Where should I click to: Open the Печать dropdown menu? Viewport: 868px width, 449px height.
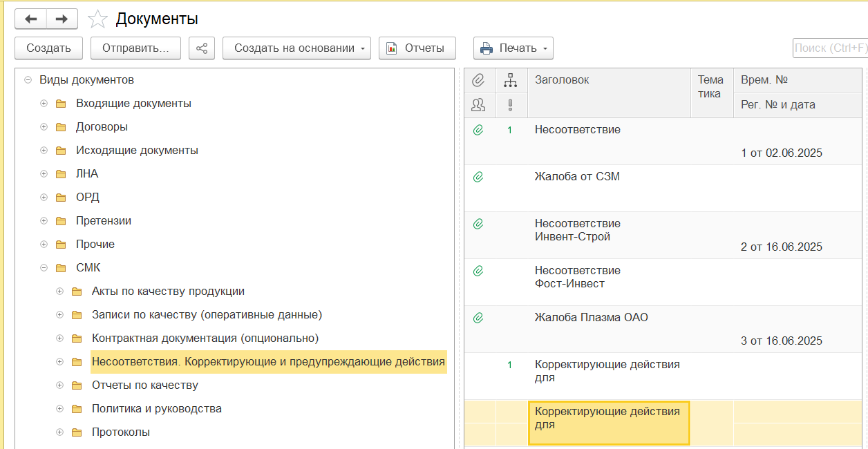tap(513, 48)
